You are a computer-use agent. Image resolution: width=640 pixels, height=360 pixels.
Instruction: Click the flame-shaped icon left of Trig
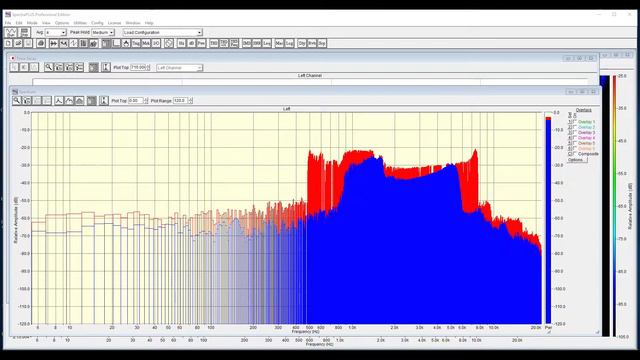[126, 43]
